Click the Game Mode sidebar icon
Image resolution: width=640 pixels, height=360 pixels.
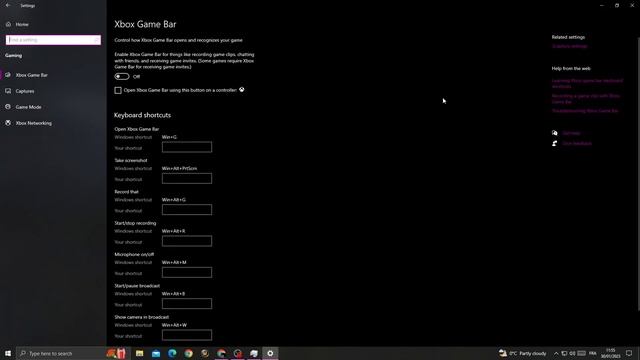pyautogui.click(x=8, y=107)
